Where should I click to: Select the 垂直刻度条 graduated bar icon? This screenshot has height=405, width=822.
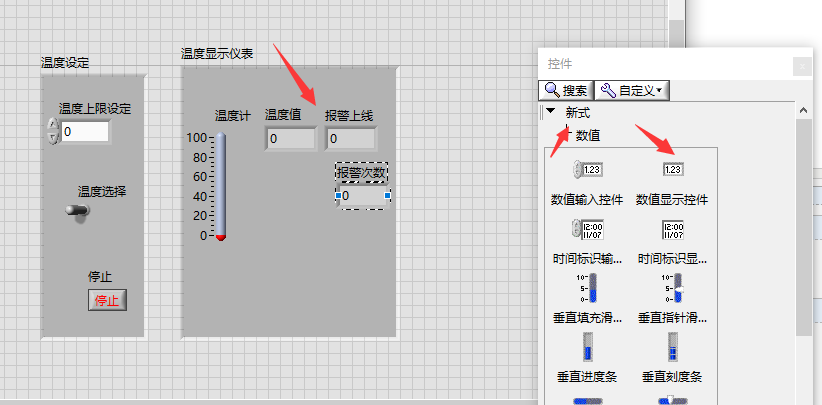click(x=673, y=346)
